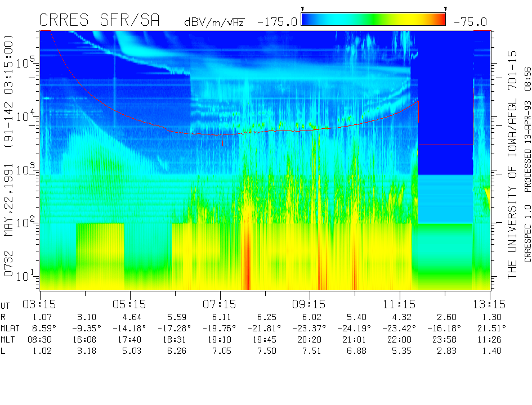Click the 10^5 frequency axis label
This screenshot has height=405, width=532.
pyautogui.click(x=26, y=62)
